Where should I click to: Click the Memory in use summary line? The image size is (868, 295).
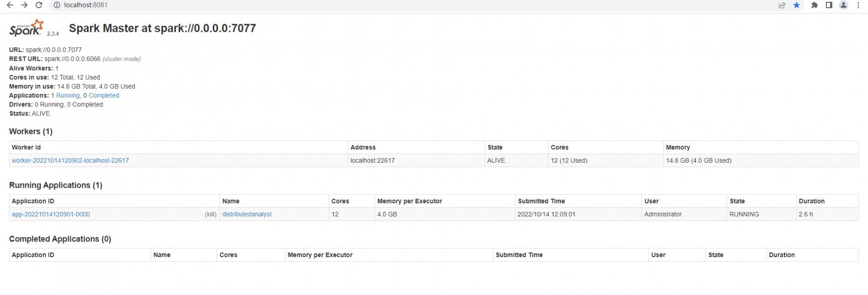pyautogui.click(x=72, y=86)
